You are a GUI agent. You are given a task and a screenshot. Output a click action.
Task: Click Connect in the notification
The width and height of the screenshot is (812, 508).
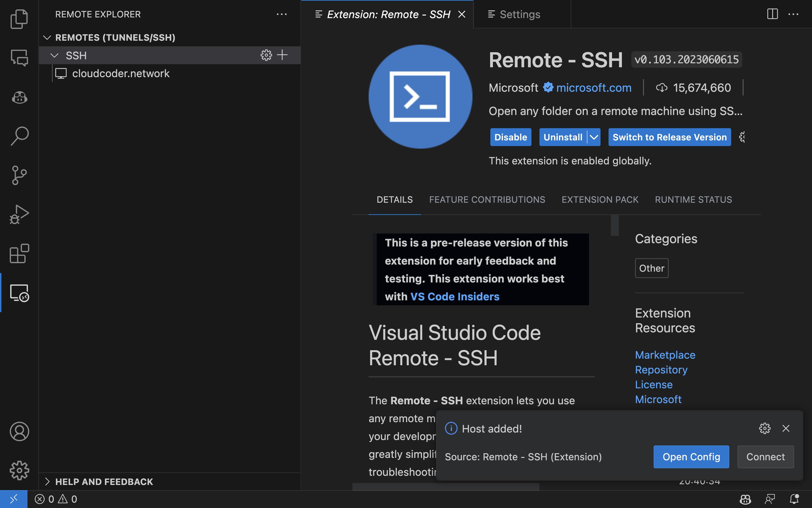(765, 456)
